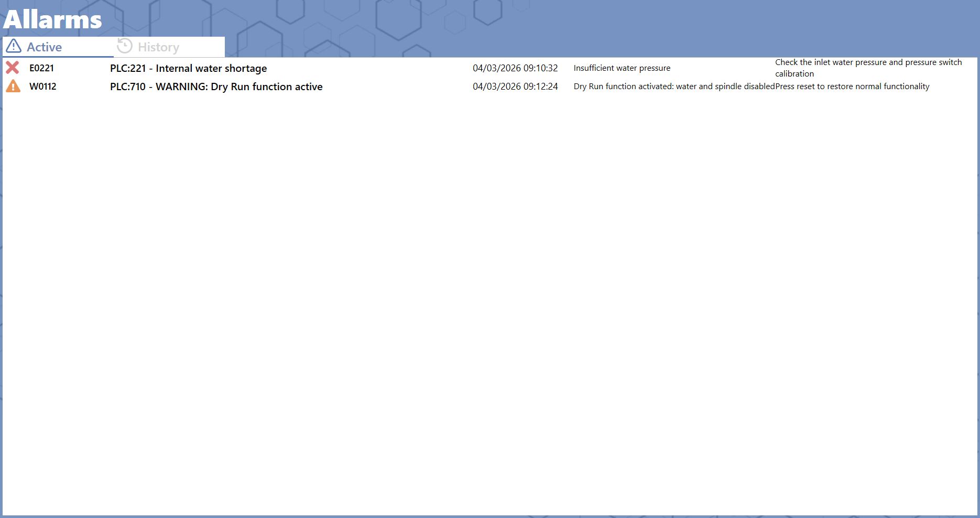Click the warning triangle icon on Active tab
The height and width of the screenshot is (518, 980).
tap(14, 46)
